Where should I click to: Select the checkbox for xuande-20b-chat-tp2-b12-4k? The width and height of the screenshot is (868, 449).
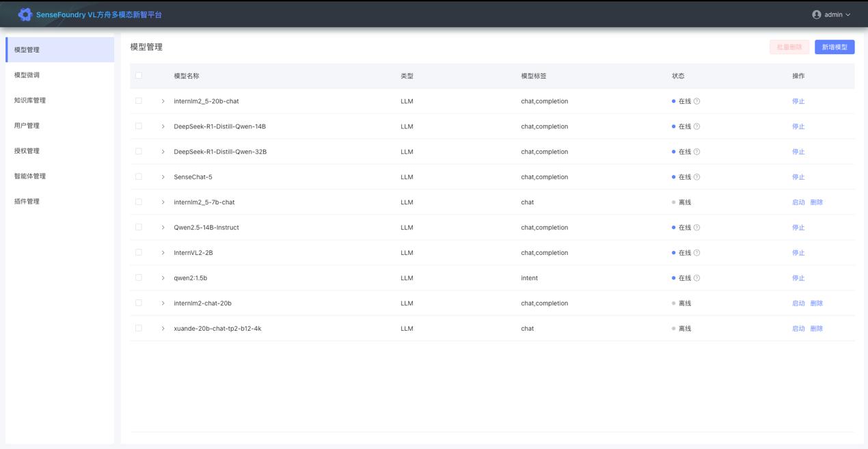[x=139, y=329]
